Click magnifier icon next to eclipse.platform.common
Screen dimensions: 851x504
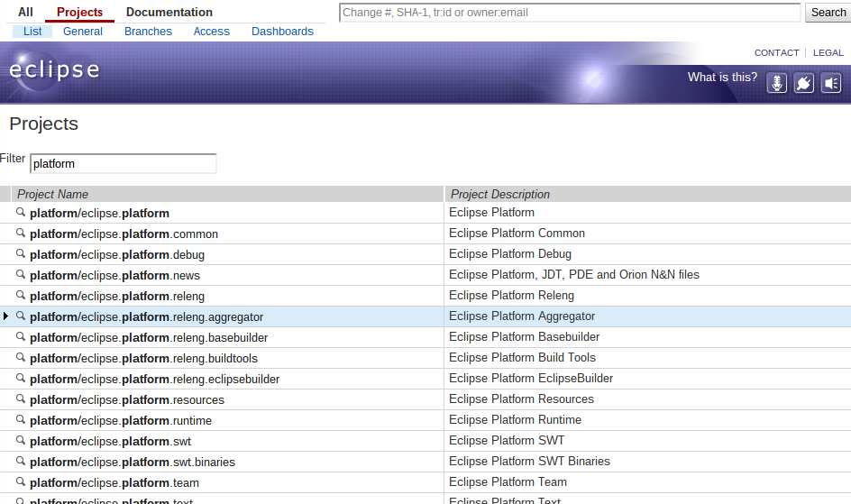21,233
